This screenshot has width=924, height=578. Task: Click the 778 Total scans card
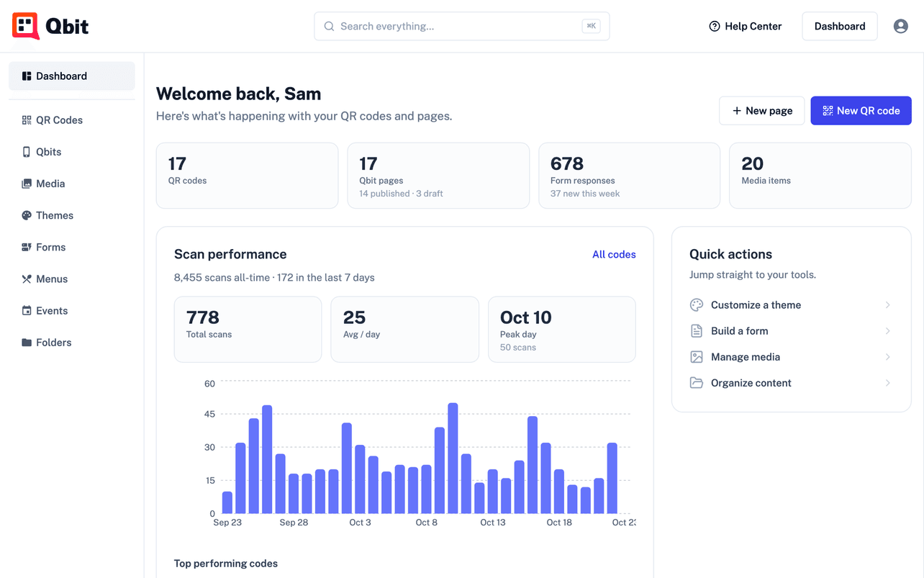pyautogui.click(x=248, y=330)
